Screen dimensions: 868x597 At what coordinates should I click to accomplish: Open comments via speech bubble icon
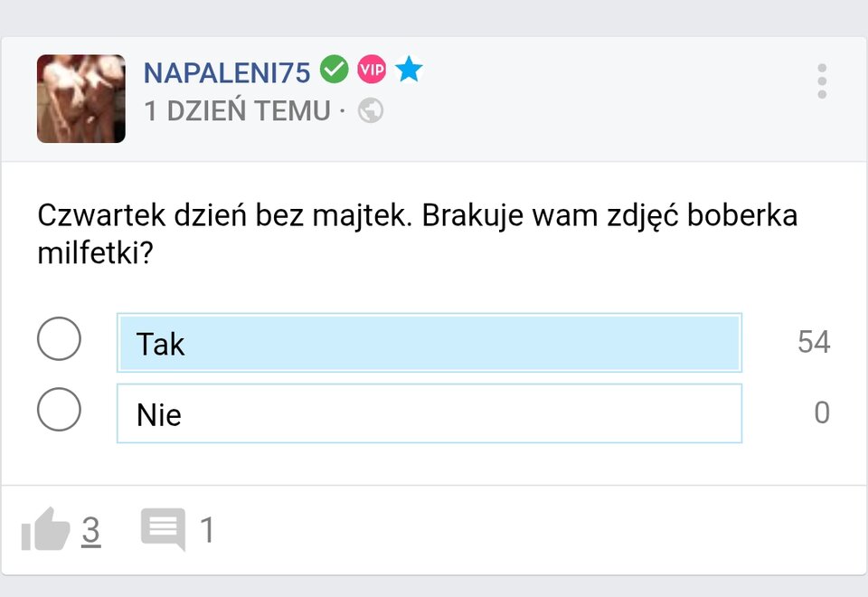(x=164, y=529)
